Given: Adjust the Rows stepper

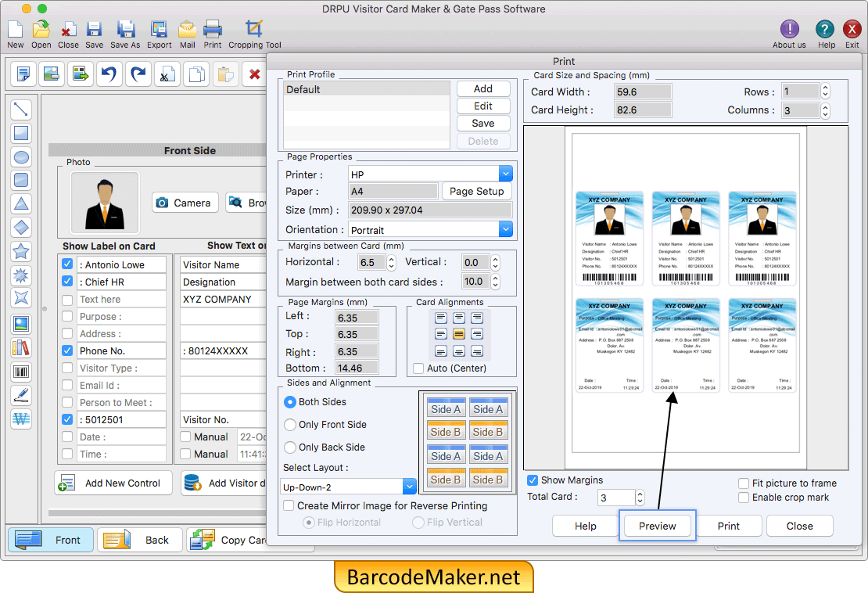Looking at the screenshot, I should coord(825,92).
